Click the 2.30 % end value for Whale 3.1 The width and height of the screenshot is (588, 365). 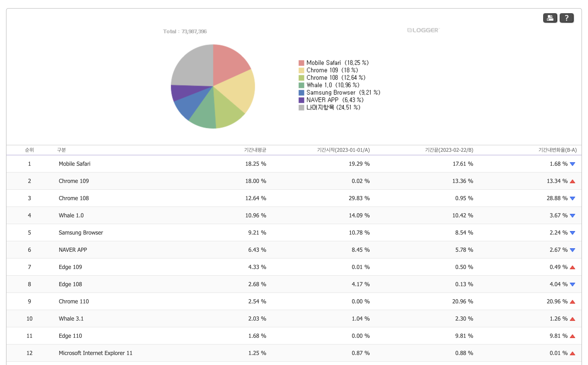tap(464, 319)
